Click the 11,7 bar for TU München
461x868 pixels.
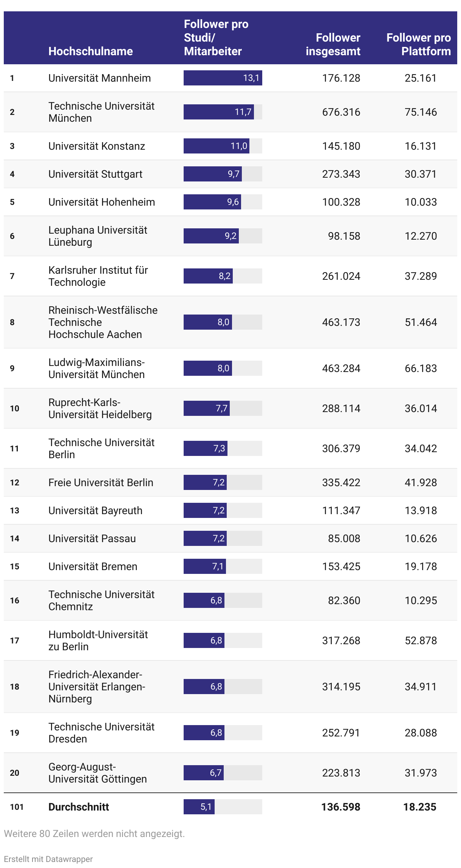(x=219, y=112)
